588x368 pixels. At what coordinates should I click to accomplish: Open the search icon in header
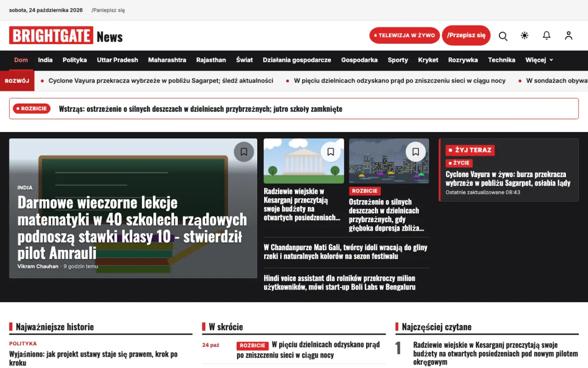(503, 36)
